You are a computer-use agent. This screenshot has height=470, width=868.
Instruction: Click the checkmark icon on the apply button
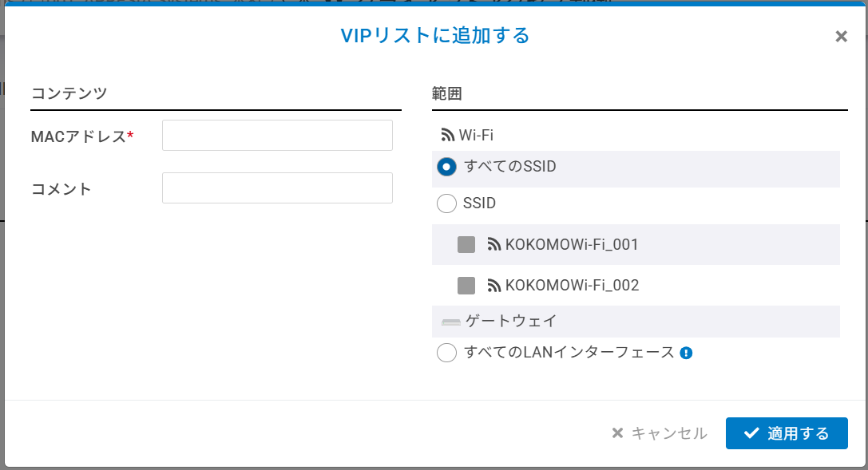tap(751, 433)
